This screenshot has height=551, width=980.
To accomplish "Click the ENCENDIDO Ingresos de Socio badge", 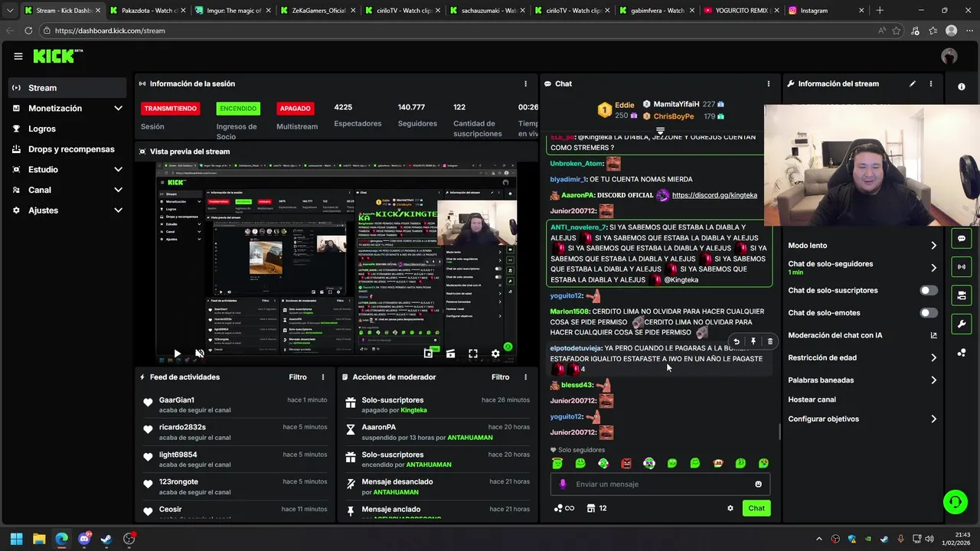I will (238, 109).
